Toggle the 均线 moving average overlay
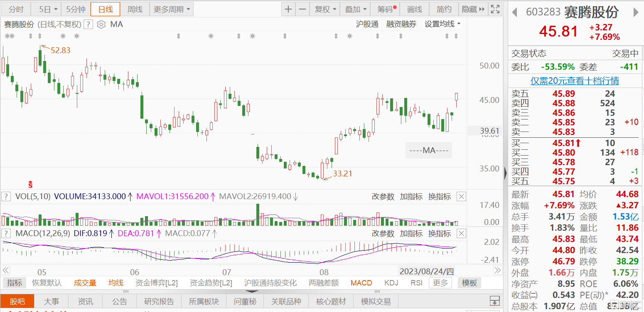 116,283
